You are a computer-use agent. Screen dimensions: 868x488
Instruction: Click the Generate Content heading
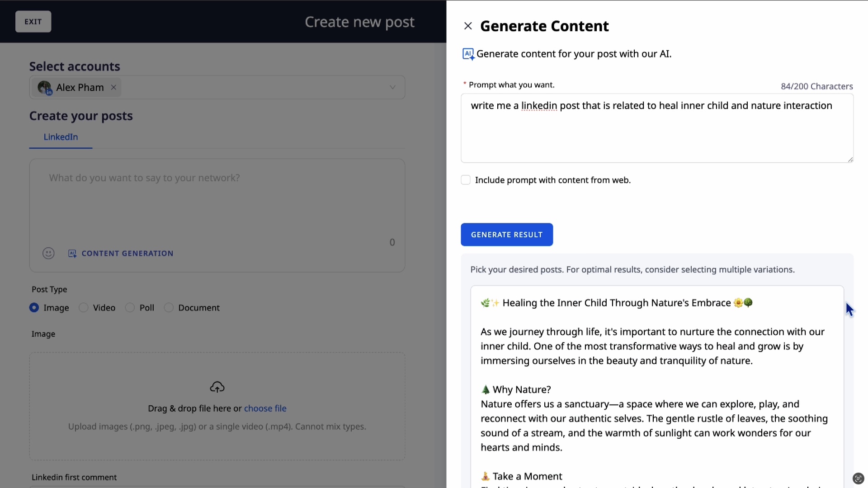(544, 26)
